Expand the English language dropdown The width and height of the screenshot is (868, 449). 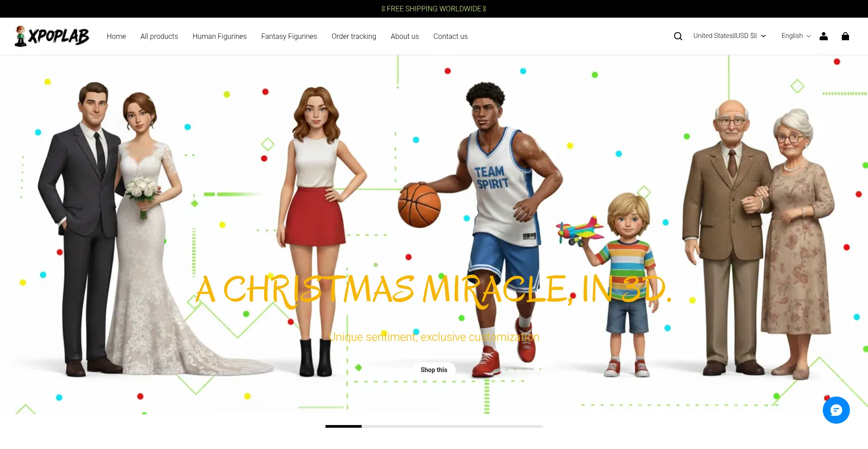[796, 36]
